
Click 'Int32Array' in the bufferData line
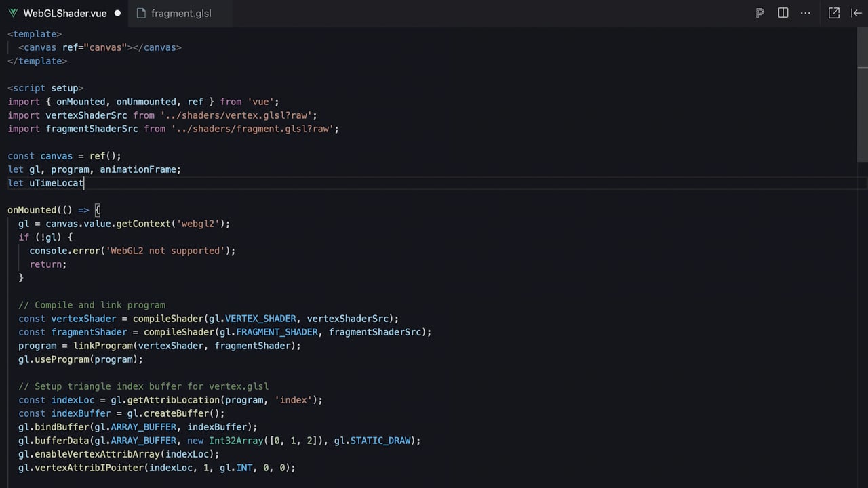(x=236, y=441)
